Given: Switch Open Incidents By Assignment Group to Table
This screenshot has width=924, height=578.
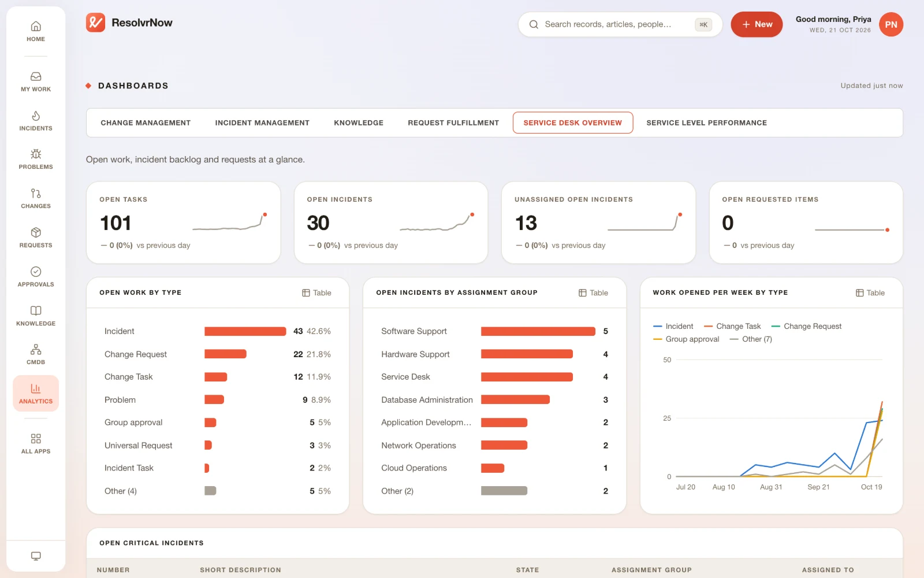Looking at the screenshot, I should (x=593, y=293).
